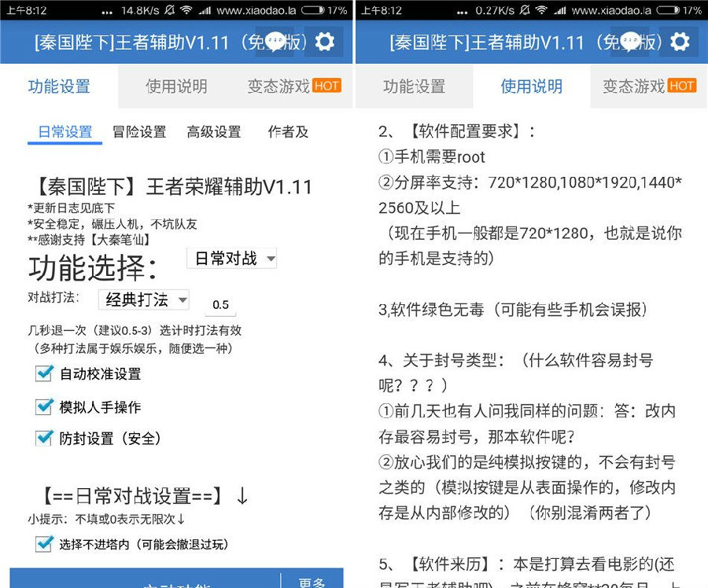The image size is (708, 588).
Task: Toggle 模拟人手操作 checkbox
Action: click(44, 406)
